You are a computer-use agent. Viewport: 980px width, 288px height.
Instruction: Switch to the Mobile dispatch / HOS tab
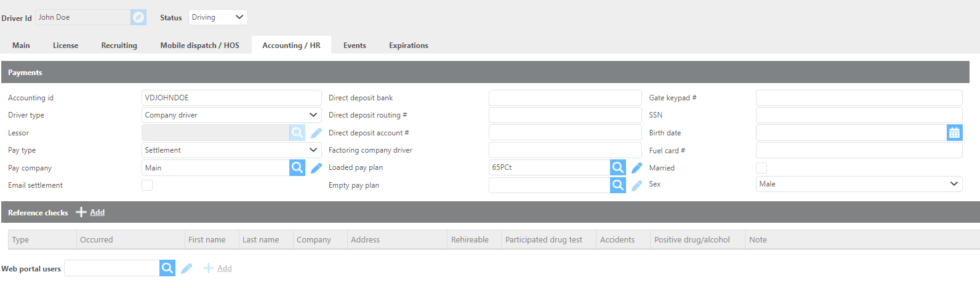[199, 46]
